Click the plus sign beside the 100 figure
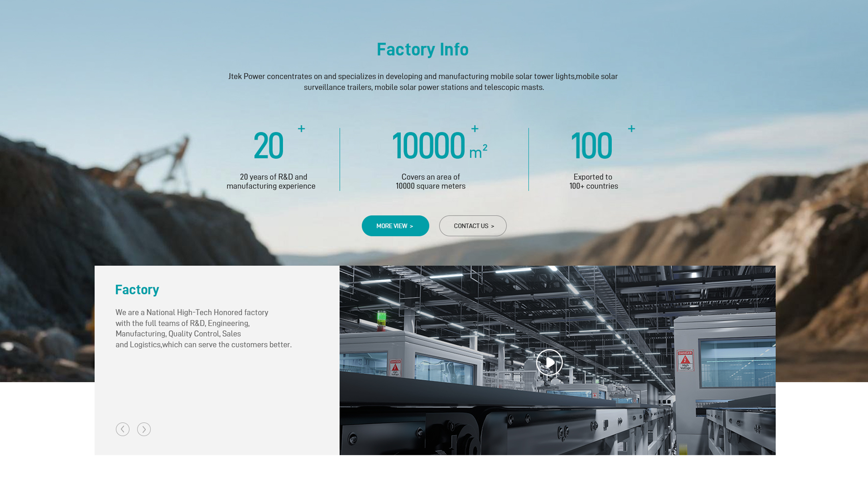 tap(631, 129)
